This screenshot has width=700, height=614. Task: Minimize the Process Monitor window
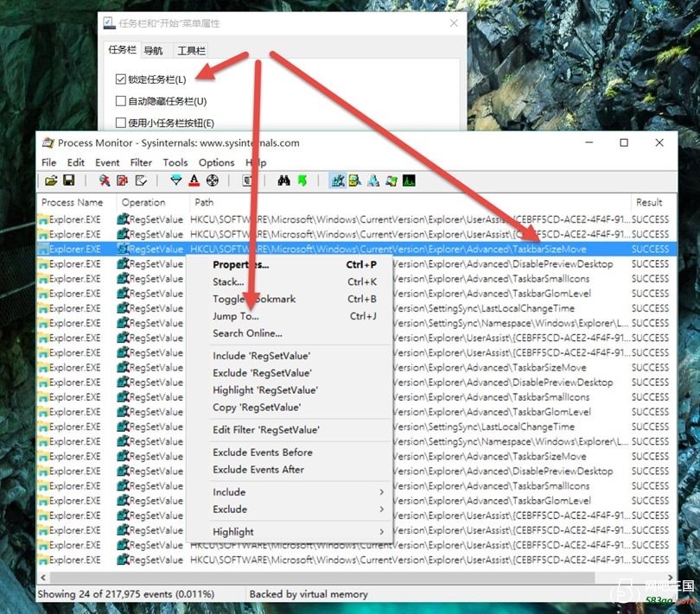(589, 142)
